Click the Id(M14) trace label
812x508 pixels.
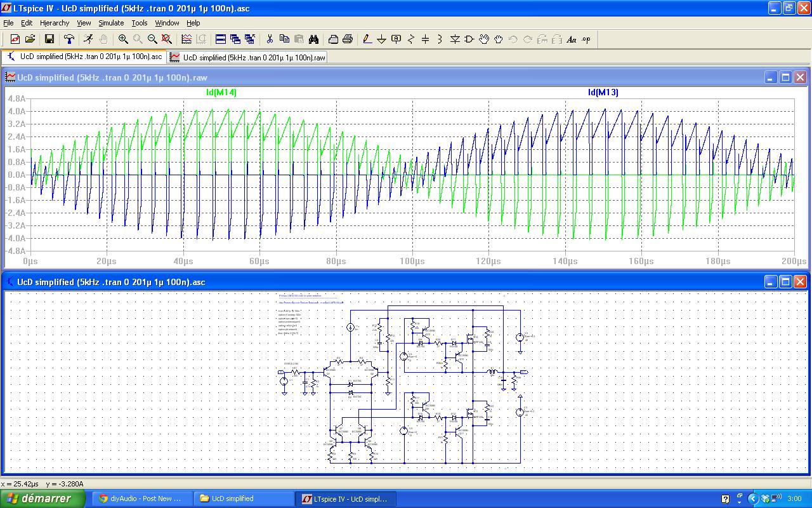click(x=221, y=93)
